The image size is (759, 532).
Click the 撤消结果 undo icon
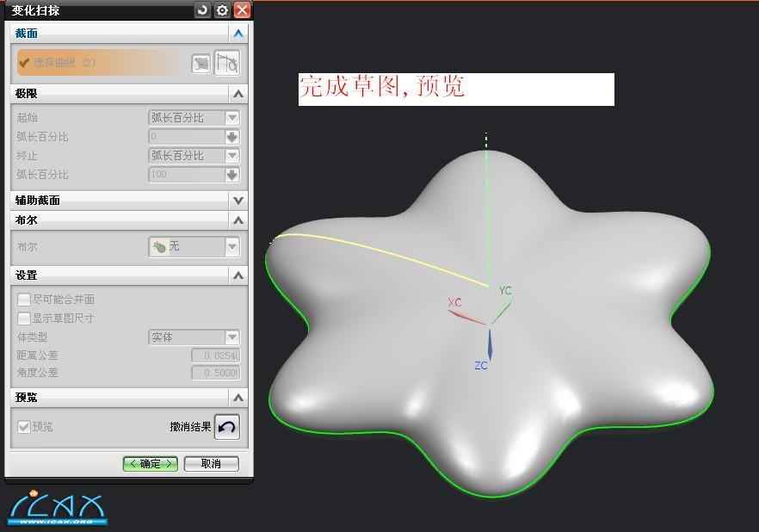point(227,426)
